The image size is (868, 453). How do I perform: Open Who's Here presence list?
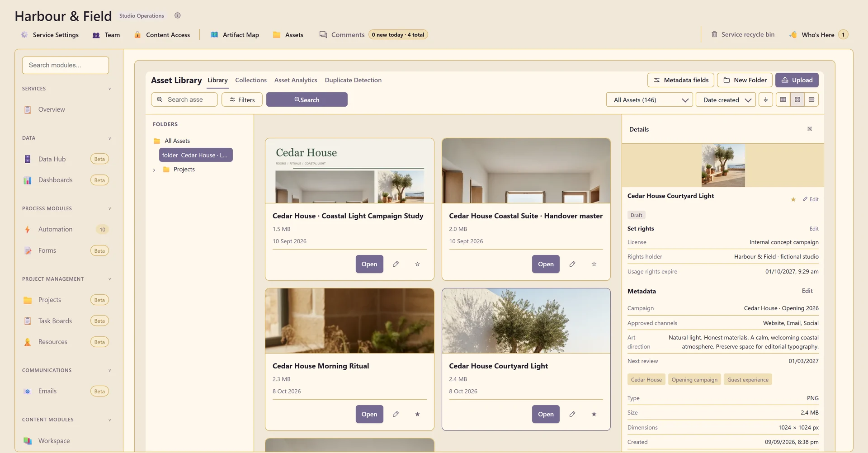(819, 35)
